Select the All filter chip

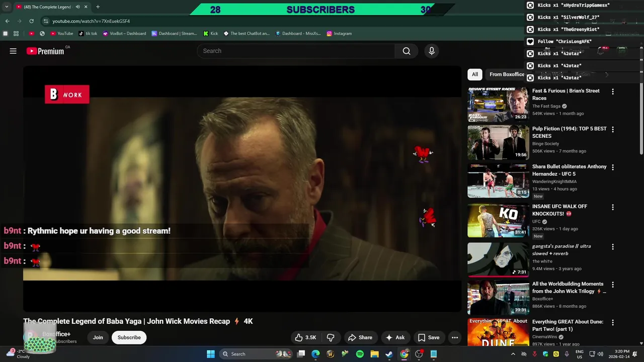click(475, 74)
